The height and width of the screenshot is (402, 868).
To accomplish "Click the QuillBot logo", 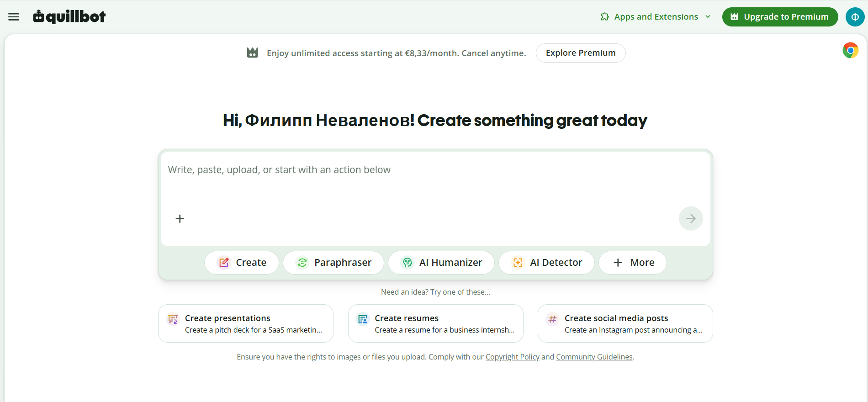I will (69, 16).
